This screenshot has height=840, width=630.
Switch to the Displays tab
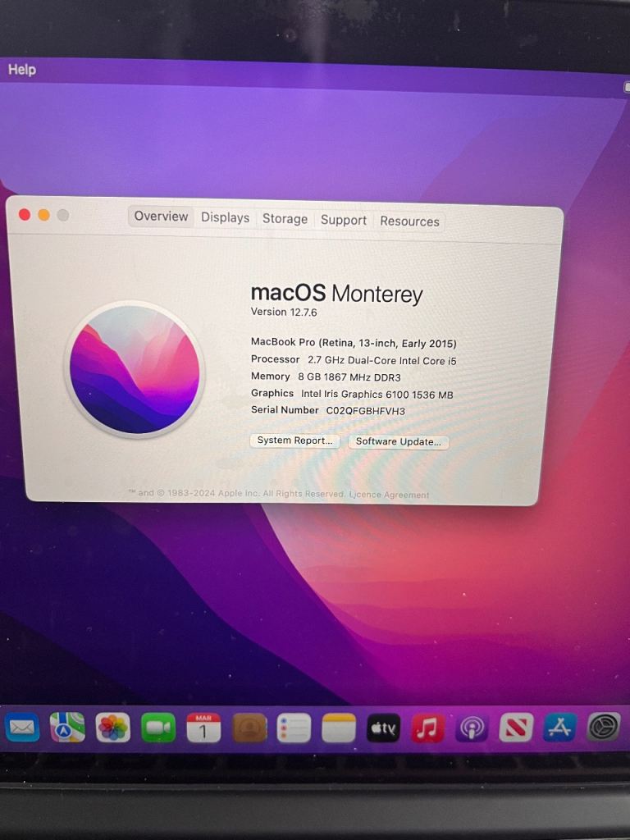(225, 217)
